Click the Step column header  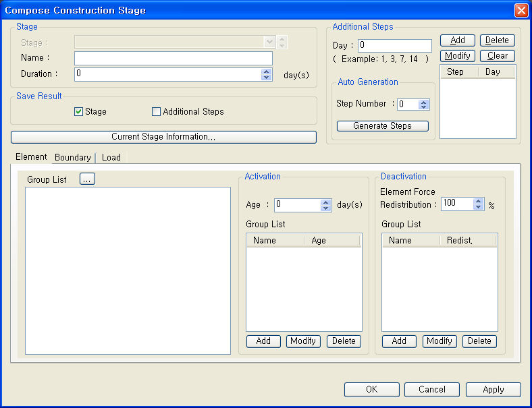[459, 72]
